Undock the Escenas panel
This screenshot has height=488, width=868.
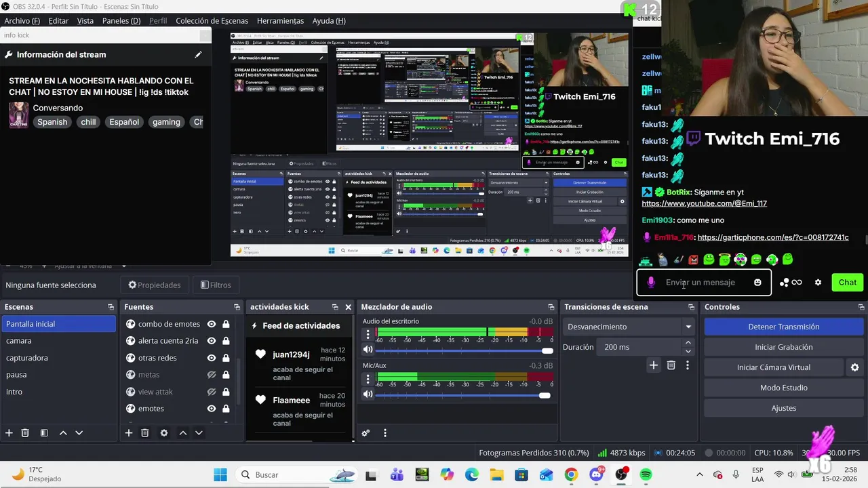[111, 307]
